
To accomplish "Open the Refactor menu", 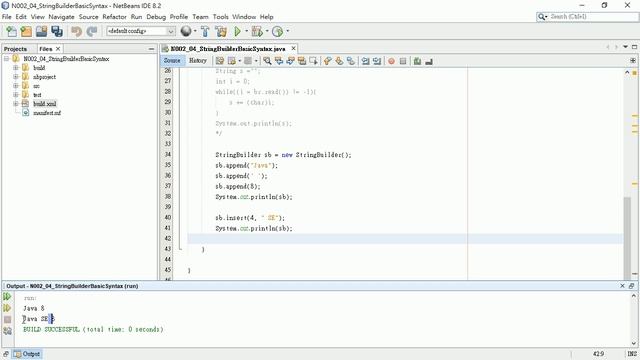I will click(x=114, y=17).
